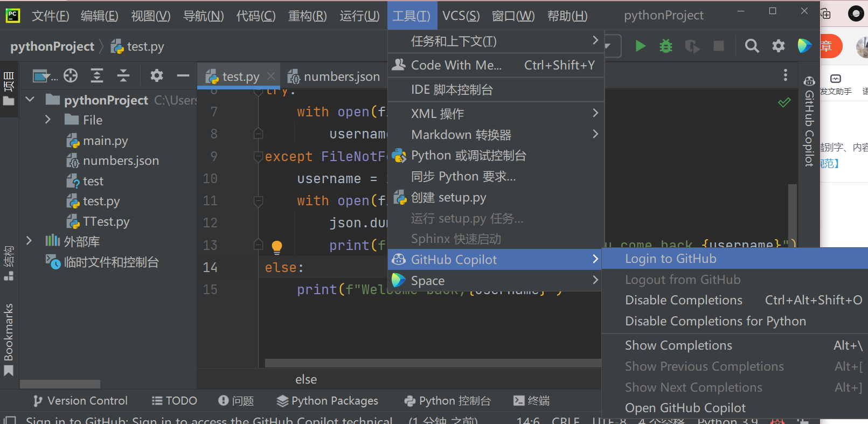The image size is (868, 424).
Task: Open the 问题 tool window
Action: pyautogui.click(x=236, y=400)
